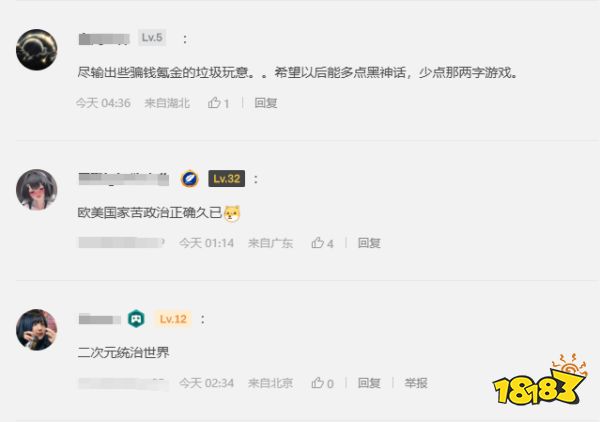Click the blurred username beside Lv.5
Viewport: 600px width, 422px height.
pos(104,39)
